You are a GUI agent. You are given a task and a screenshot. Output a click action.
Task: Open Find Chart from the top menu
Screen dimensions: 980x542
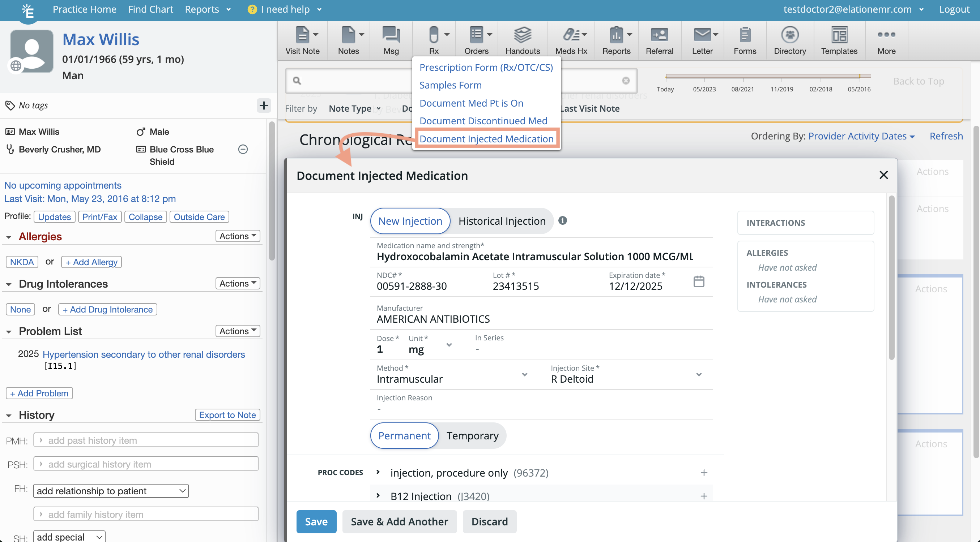[x=151, y=9]
